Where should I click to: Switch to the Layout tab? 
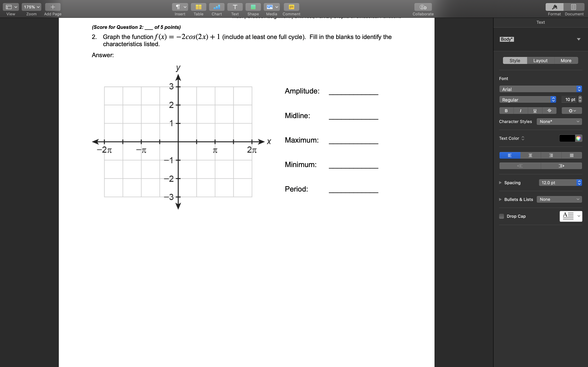click(540, 60)
